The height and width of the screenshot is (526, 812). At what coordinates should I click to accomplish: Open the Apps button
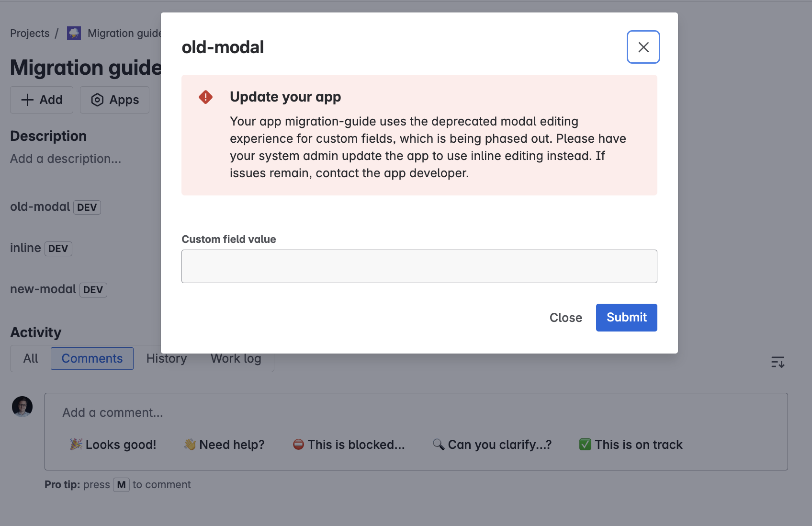(115, 100)
